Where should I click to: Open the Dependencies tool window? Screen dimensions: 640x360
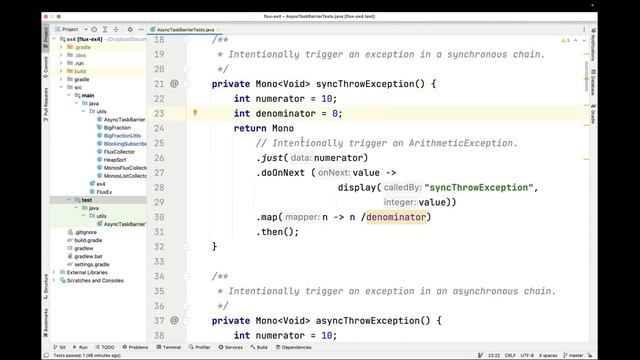(293, 347)
